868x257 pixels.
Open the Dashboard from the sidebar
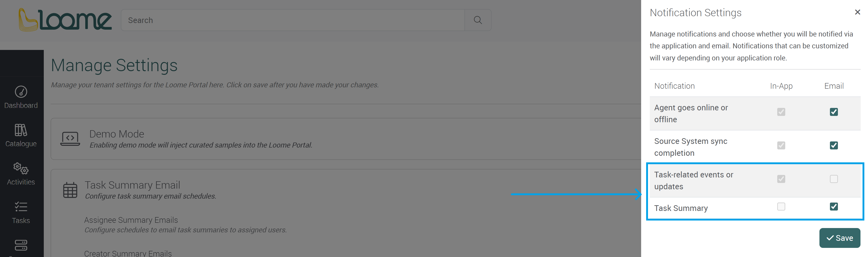point(21,97)
